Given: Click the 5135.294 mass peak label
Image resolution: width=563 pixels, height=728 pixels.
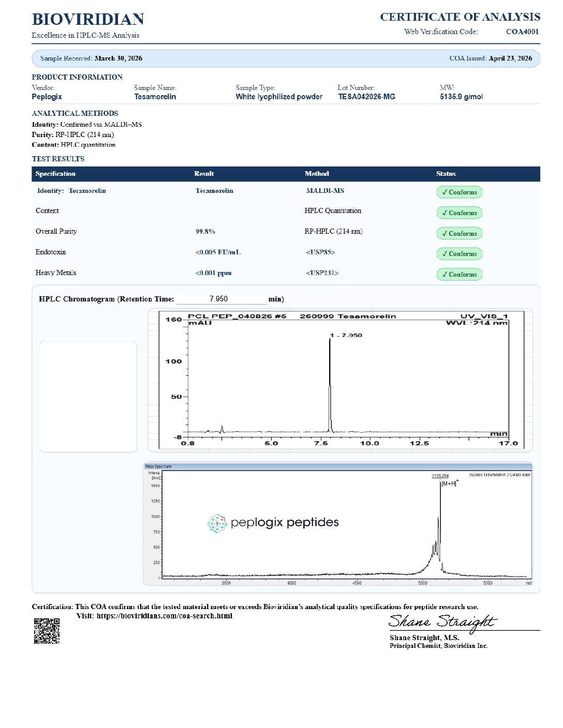Looking at the screenshot, I should coord(440,476).
